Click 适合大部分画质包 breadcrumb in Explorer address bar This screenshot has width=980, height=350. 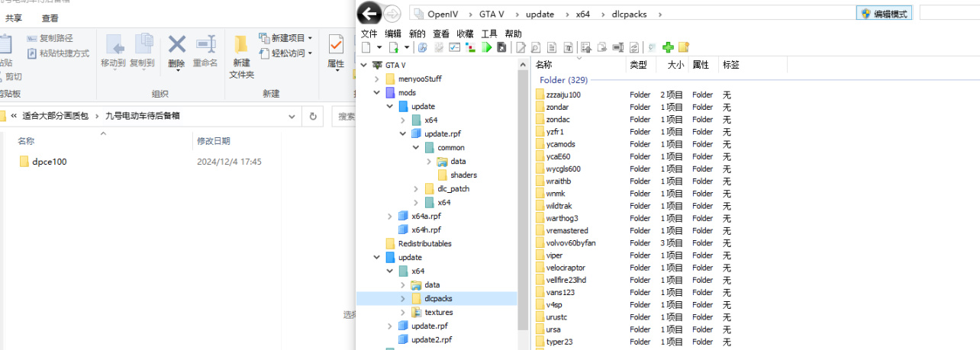coord(55,117)
